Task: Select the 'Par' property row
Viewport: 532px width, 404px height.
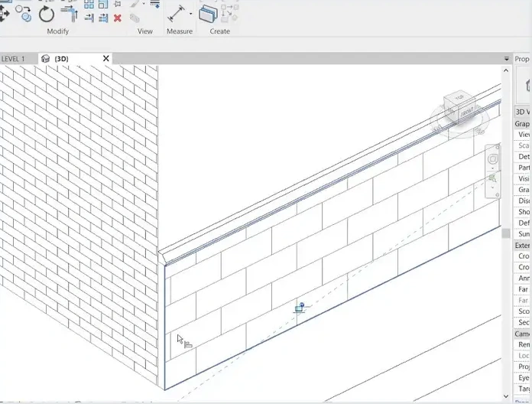Action: (523, 168)
